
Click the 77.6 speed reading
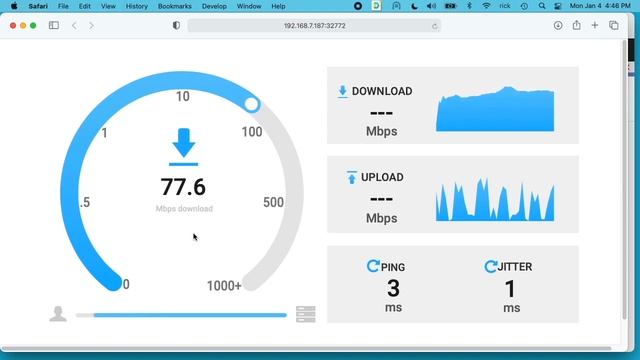(183, 187)
